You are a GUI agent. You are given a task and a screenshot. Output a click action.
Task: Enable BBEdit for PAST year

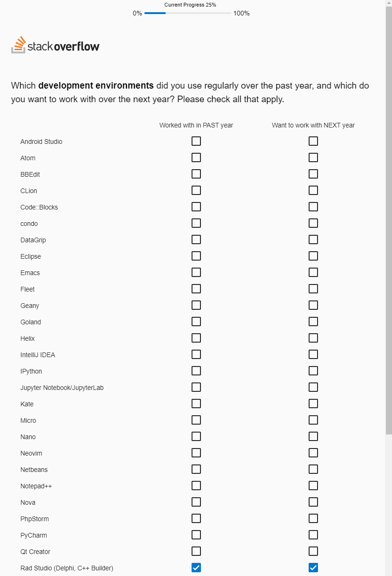pyautogui.click(x=196, y=173)
